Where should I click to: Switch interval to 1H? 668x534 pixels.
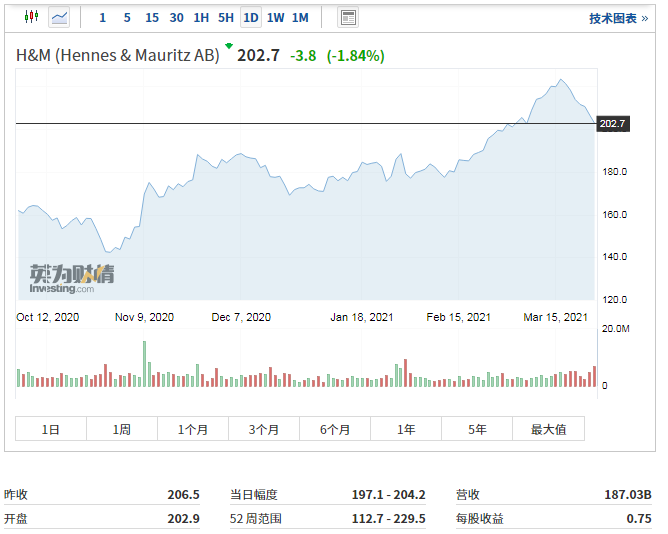(201, 17)
